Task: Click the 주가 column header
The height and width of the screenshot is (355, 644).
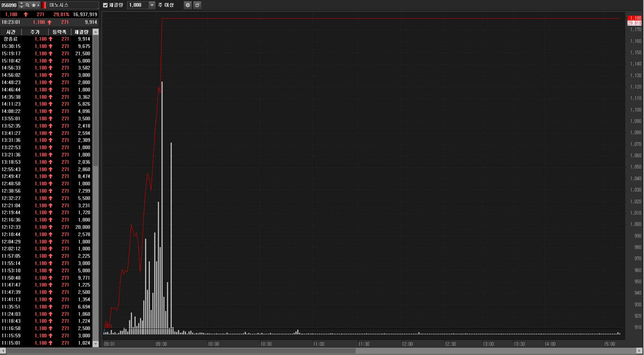Action: (35, 32)
